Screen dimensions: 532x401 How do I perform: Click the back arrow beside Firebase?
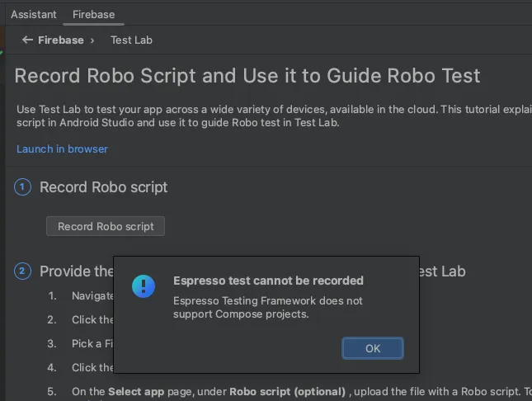point(28,40)
